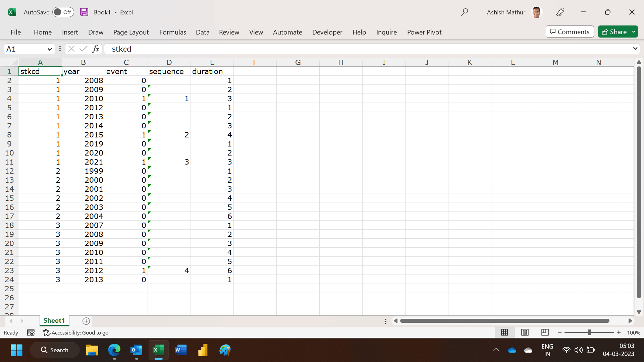Click the pen Coming Soon icon
The image size is (644, 362).
point(560,12)
